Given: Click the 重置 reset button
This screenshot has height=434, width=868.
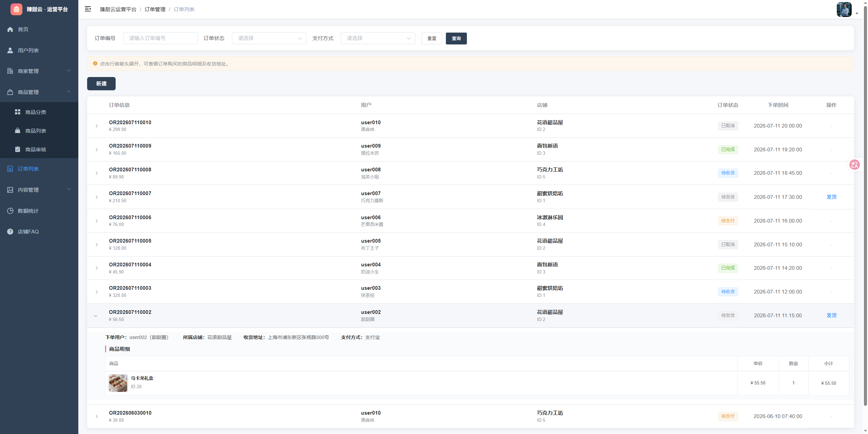Looking at the screenshot, I should (x=432, y=38).
